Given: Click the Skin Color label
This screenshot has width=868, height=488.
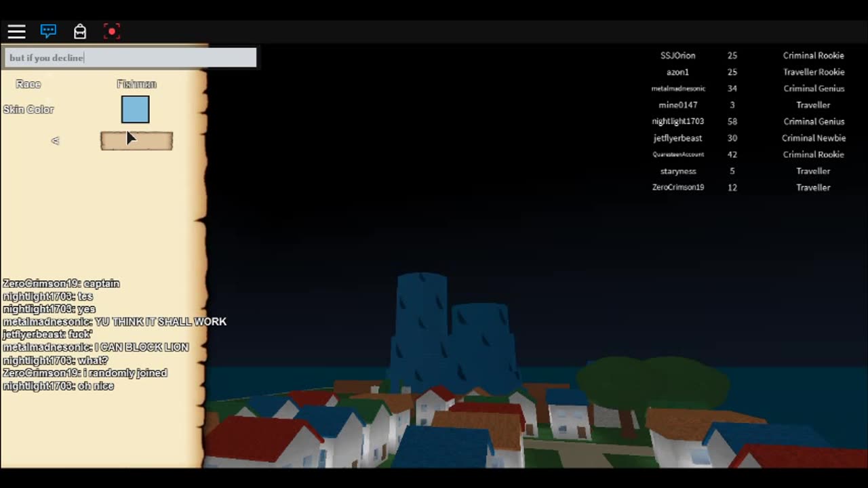Looking at the screenshot, I should tap(28, 109).
